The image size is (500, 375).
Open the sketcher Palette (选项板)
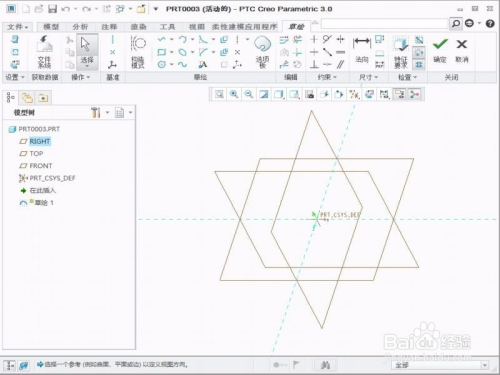[262, 52]
